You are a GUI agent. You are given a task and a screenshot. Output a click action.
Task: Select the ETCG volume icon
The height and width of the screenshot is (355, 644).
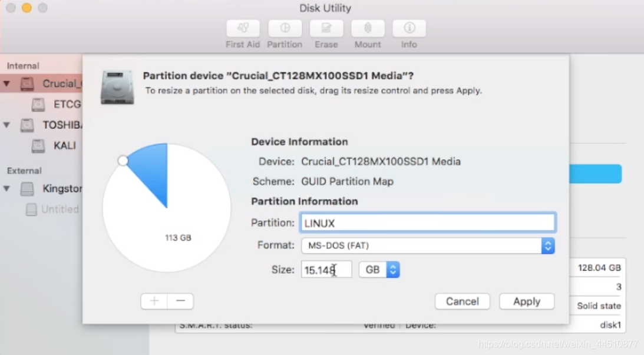click(x=38, y=104)
